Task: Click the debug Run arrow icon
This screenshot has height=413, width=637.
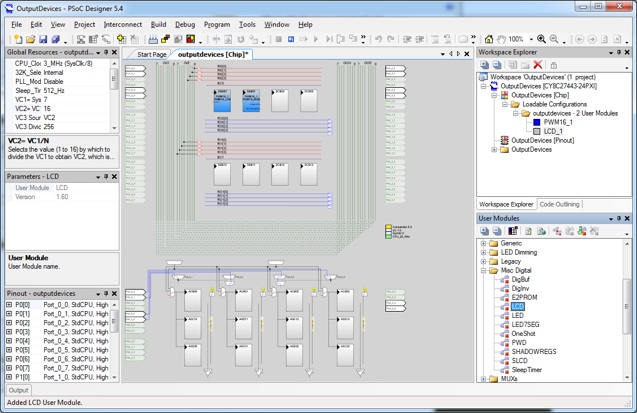Action: (x=316, y=39)
